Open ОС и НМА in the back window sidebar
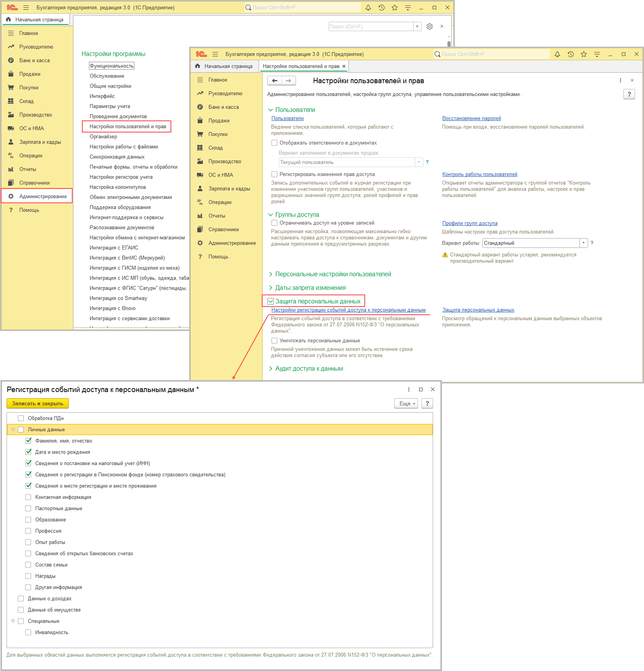Image resolution: width=644 pixels, height=671 pixels. [x=31, y=129]
